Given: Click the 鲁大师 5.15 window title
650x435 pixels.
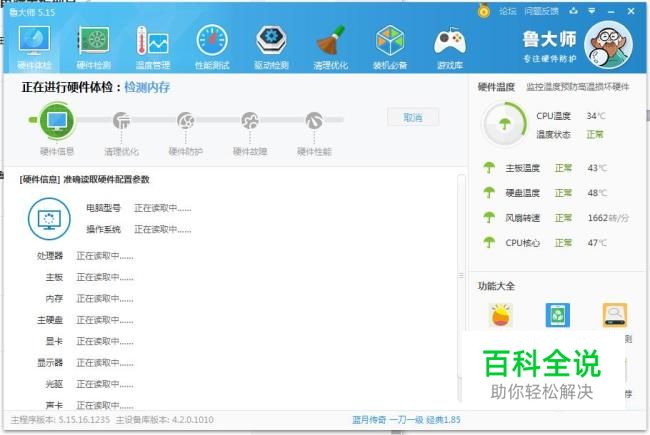Looking at the screenshot, I should (x=32, y=12).
